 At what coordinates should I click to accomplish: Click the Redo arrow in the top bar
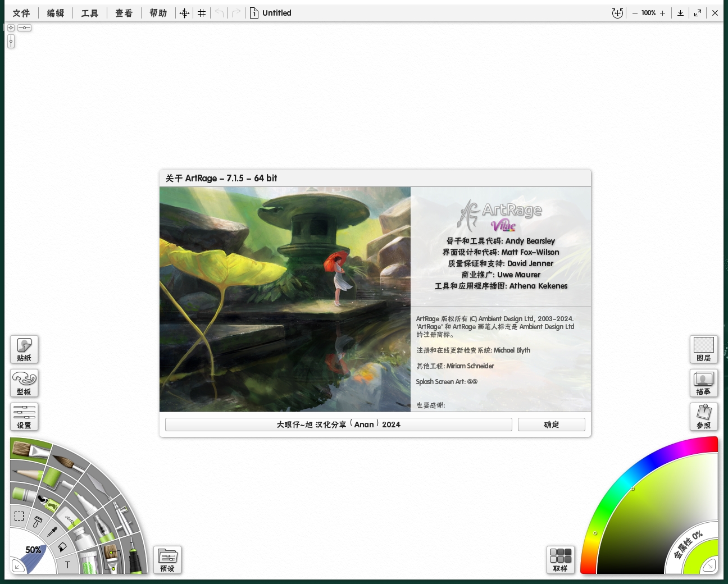click(x=236, y=12)
